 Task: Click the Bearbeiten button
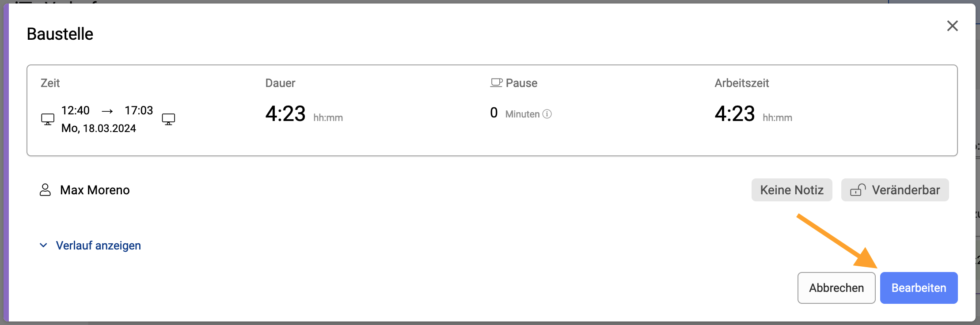919,288
